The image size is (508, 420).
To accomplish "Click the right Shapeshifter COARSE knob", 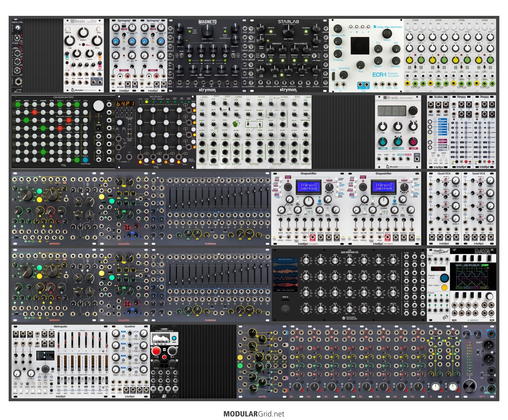I will [383, 201].
